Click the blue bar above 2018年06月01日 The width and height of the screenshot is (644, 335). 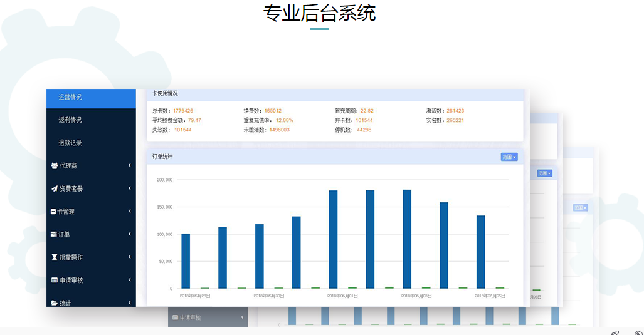pos(333,239)
